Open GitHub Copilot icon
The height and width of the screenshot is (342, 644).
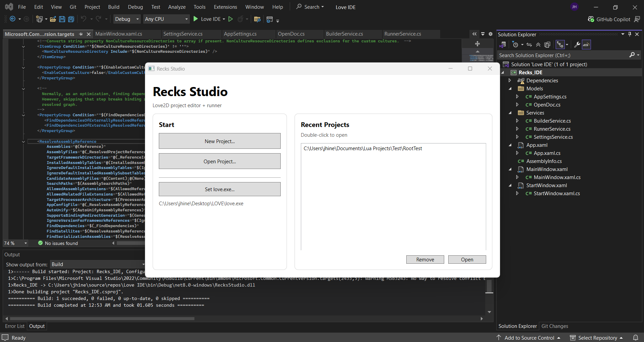[591, 19]
